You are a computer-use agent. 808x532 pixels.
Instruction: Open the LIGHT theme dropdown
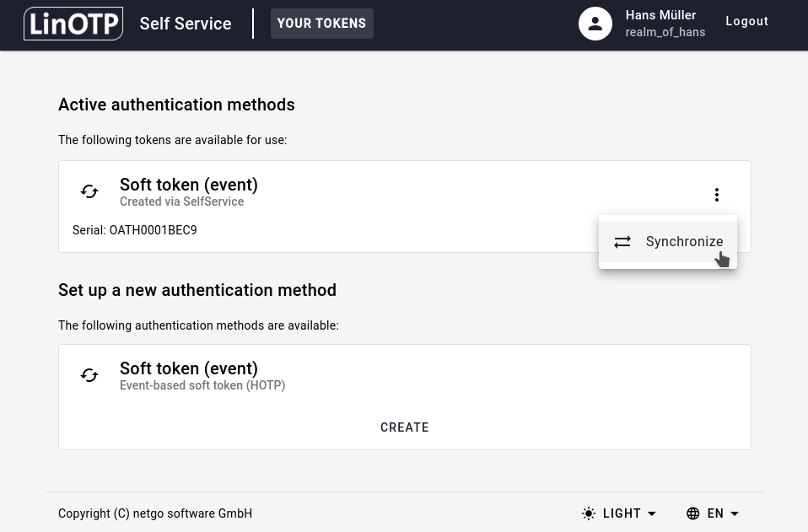coord(622,513)
